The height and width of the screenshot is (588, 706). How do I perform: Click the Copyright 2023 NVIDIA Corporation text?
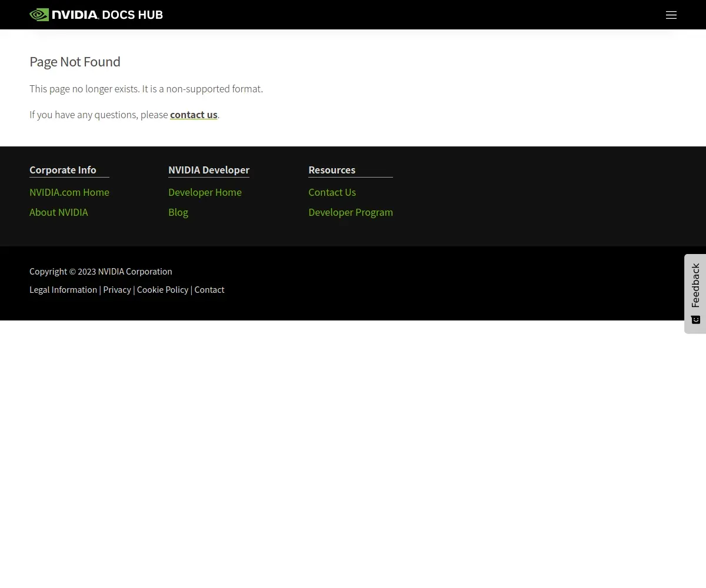click(101, 272)
